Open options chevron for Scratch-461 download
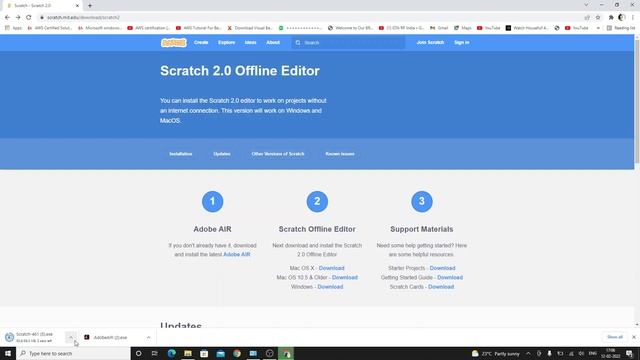Screen dimensions: 640x360 coord(71,338)
